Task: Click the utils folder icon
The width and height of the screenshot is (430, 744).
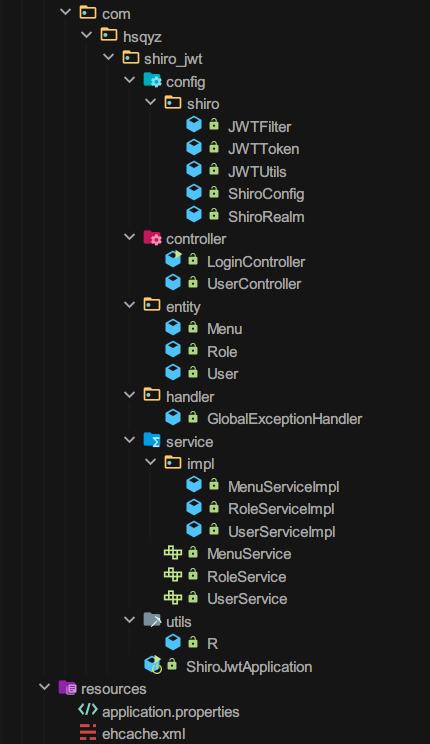Action: pyautogui.click(x=152, y=620)
